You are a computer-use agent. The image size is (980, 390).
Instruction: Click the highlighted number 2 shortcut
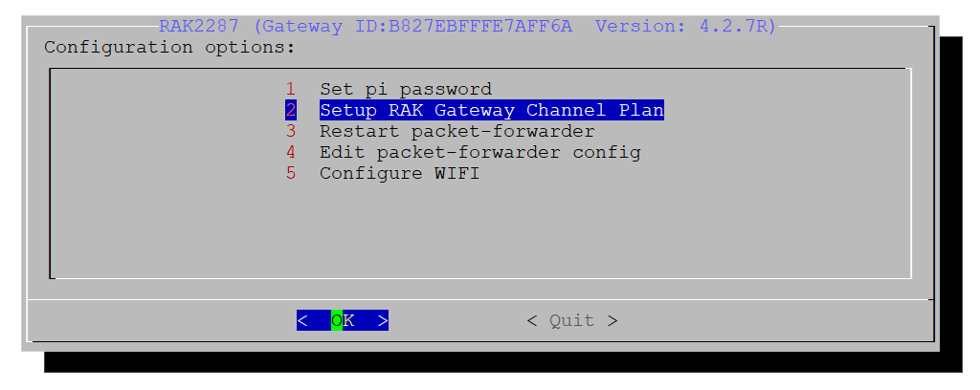tap(291, 111)
